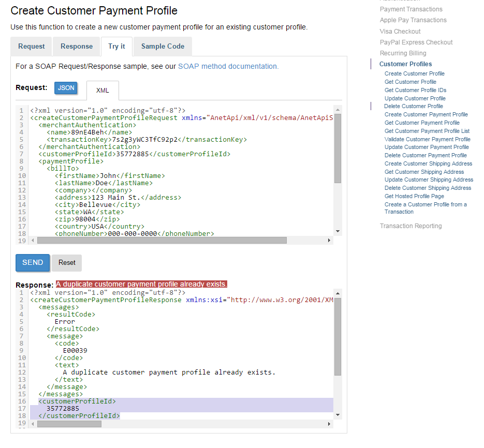This screenshot has height=448, width=484.
Task: Expand the Recurring Billing sidebar section
Action: click(x=403, y=53)
